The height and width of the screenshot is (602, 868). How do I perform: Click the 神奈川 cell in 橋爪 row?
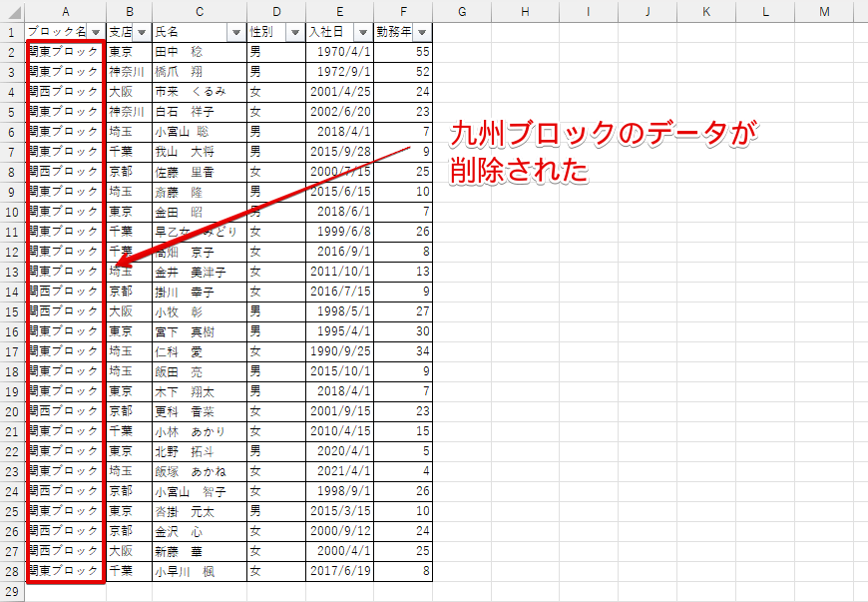click(x=130, y=72)
